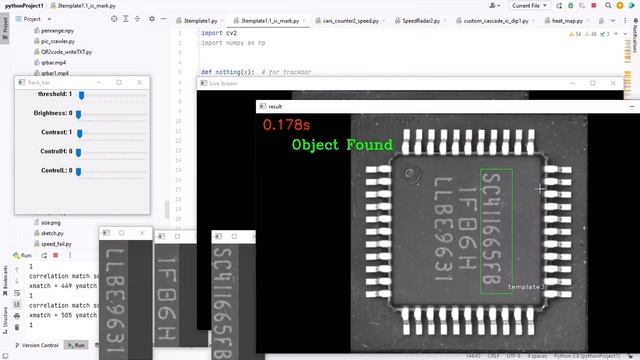Toggle the Project vertical tool window tab
The height and width of the screenshot is (360, 640).
(x=5, y=27)
